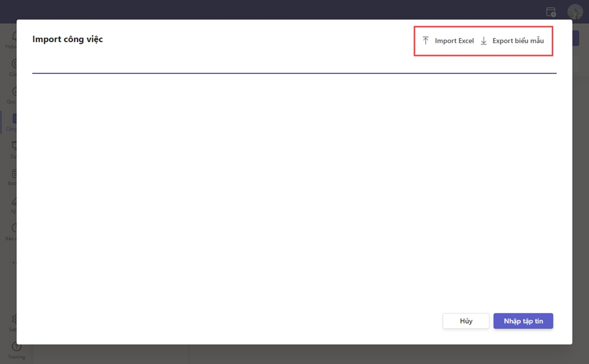This screenshot has height=364, width=589.
Task: Open the notification bell in the sidebar
Action: tap(14, 38)
